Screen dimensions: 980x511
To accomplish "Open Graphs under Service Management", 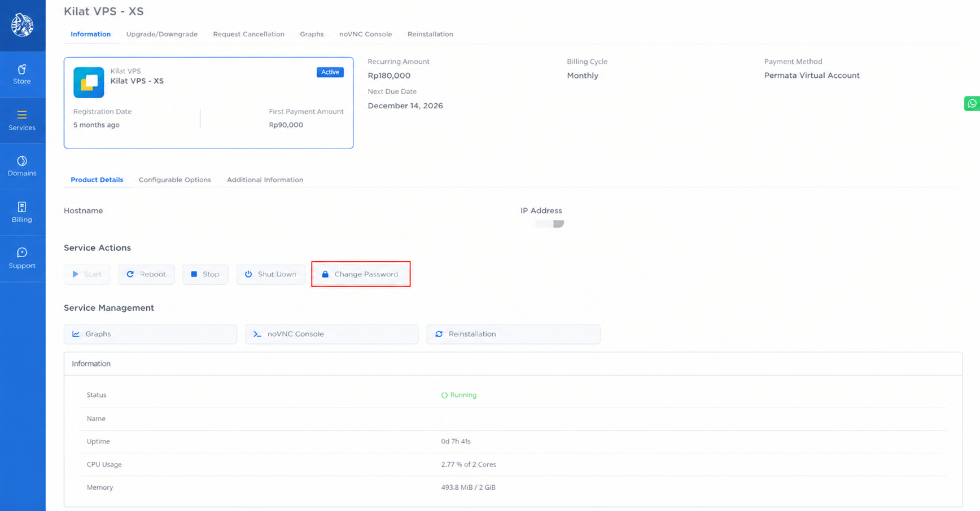I will point(150,334).
